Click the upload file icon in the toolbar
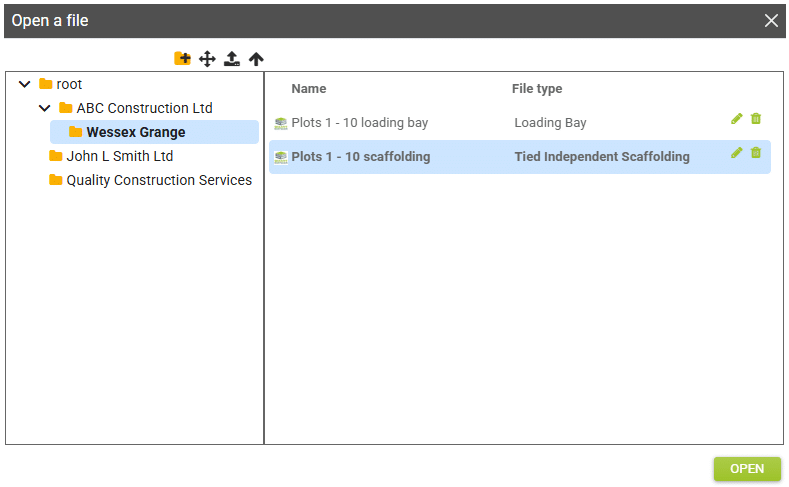The image size is (789, 487). pos(232,59)
